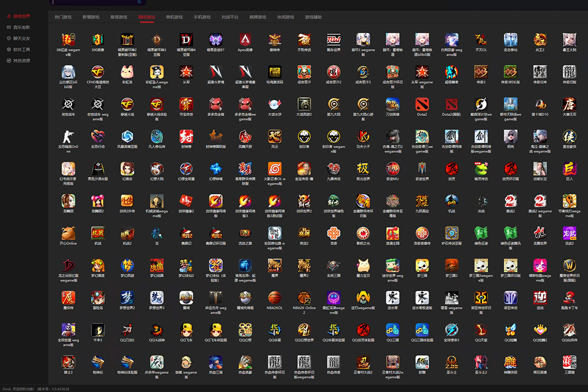The height and width of the screenshot is (392, 588).
Task: Open the 冒险岛 game icon
Action: (98, 297)
